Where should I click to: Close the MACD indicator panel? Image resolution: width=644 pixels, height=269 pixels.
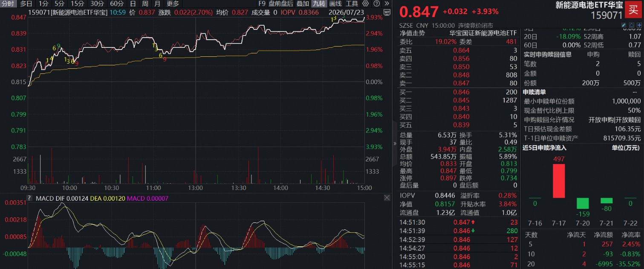pos(387,198)
